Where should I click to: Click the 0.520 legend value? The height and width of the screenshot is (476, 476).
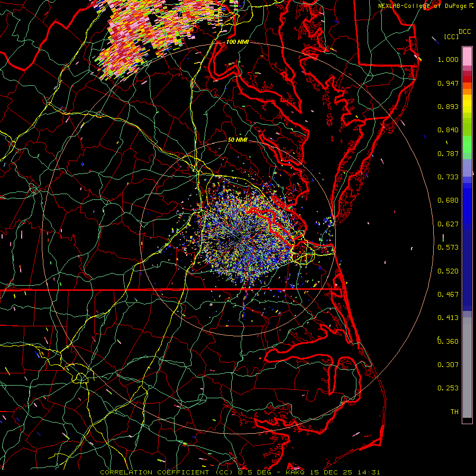448,271
